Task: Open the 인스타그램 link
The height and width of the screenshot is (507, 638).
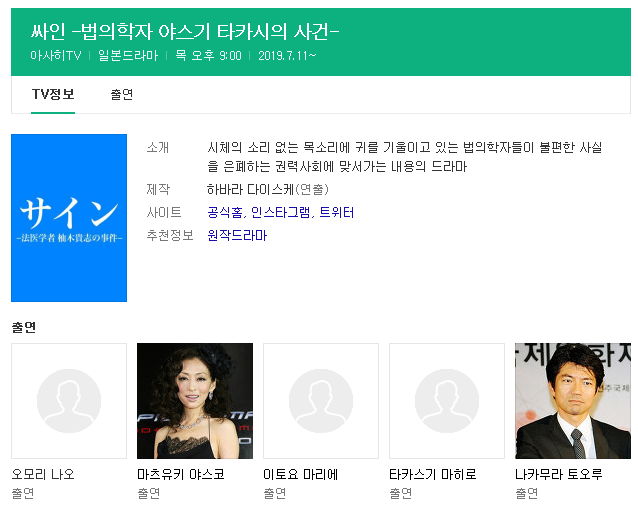Action: (x=281, y=212)
